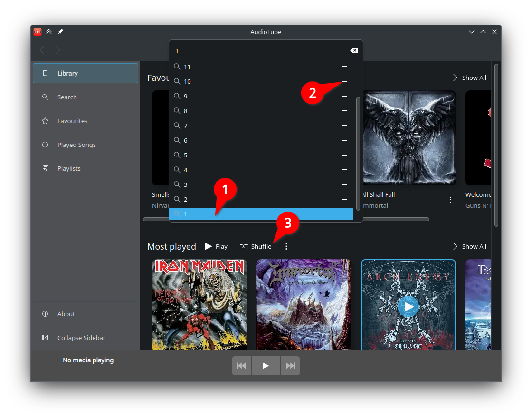Image resolution: width=532 pixels, height=418 pixels.
Task: Close the AudioTube window
Action: (494, 32)
